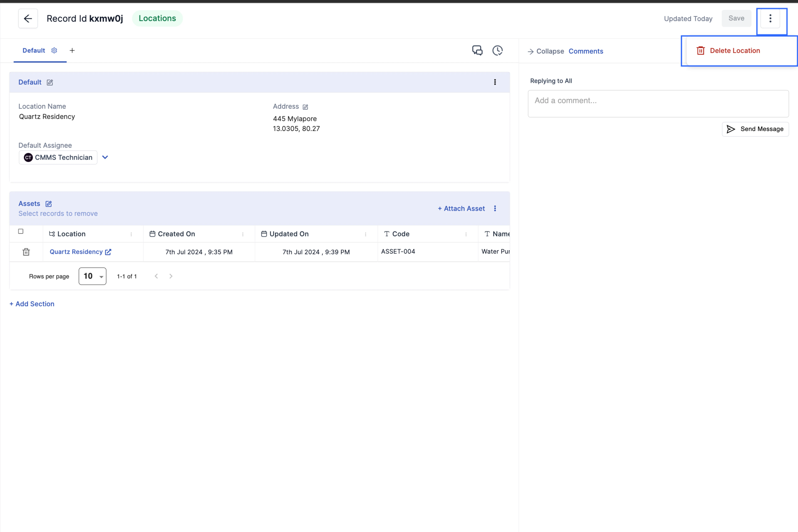Open the Rows per page dropdown
Screen dimensions: 798x532
click(92, 276)
